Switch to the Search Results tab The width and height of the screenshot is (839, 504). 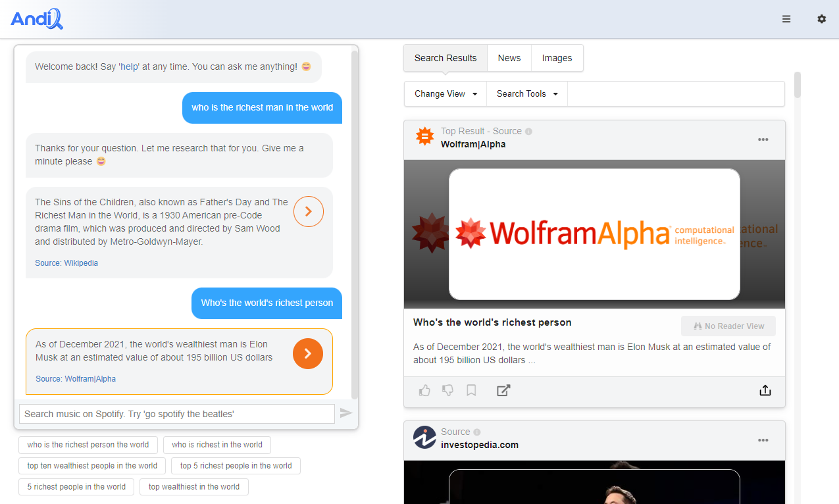[445, 58]
